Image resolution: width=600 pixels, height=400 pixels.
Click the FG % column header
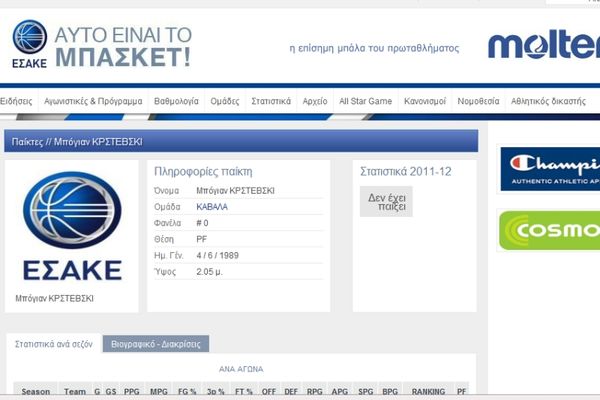[x=187, y=391]
